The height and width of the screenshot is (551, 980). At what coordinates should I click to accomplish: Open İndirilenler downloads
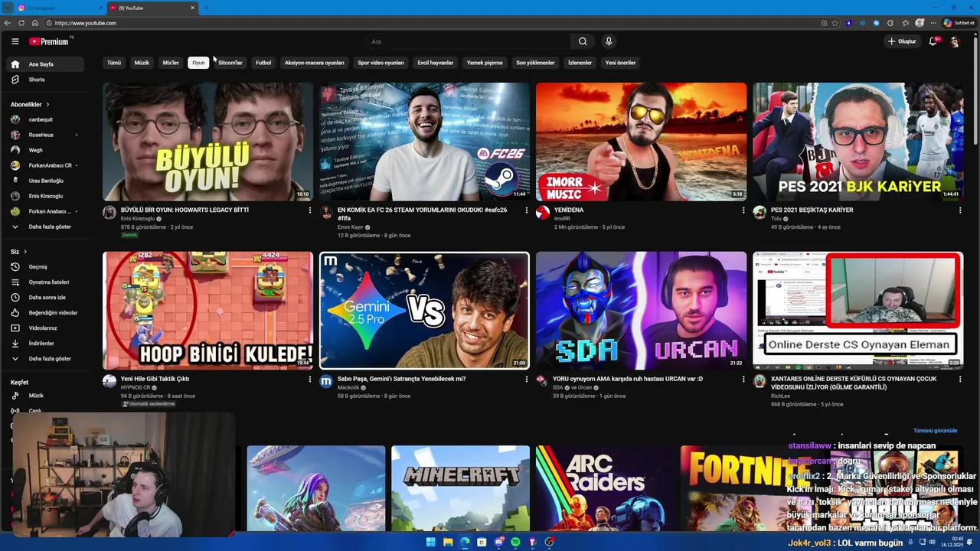[46, 344]
